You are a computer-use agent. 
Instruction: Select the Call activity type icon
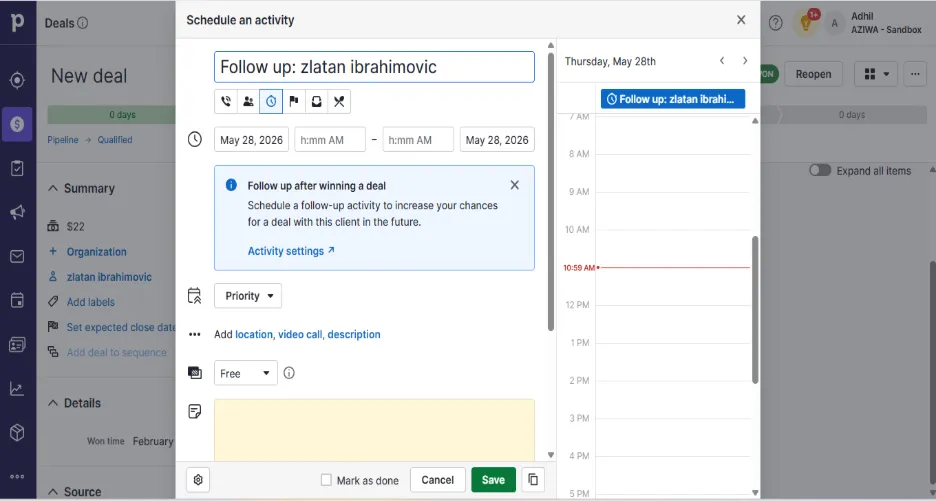226,102
